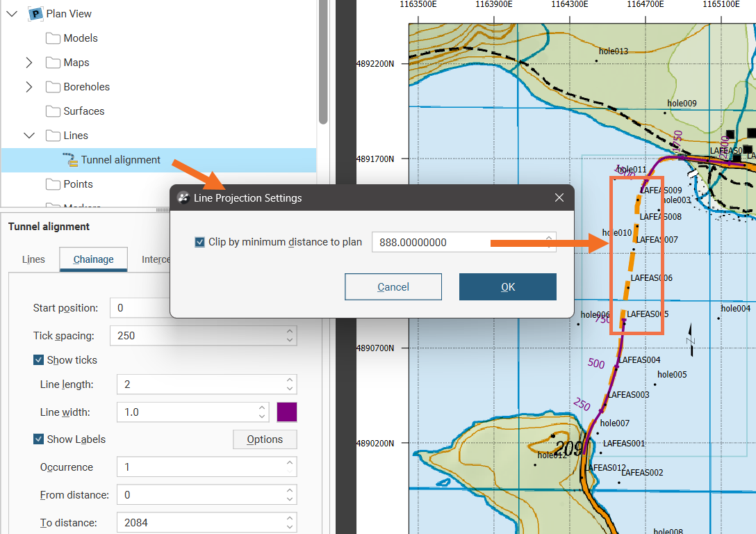Click the Tunnel alignment line icon
Screen dimensions: 756x534
click(70, 160)
